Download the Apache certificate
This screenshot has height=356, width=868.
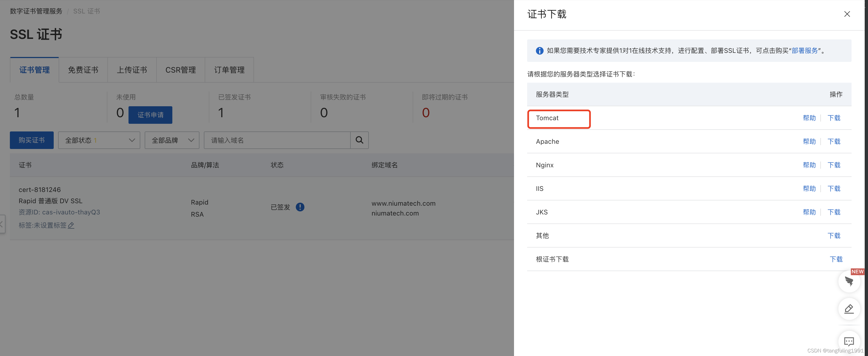834,142
